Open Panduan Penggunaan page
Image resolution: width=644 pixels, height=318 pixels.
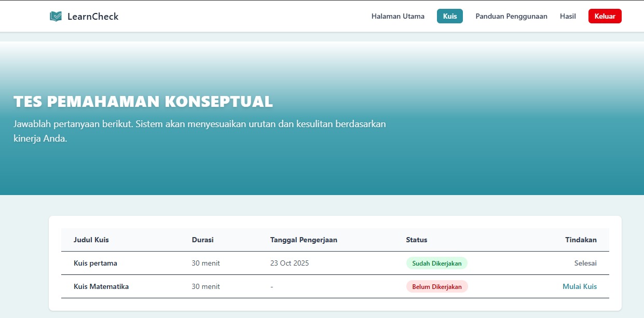(x=511, y=16)
